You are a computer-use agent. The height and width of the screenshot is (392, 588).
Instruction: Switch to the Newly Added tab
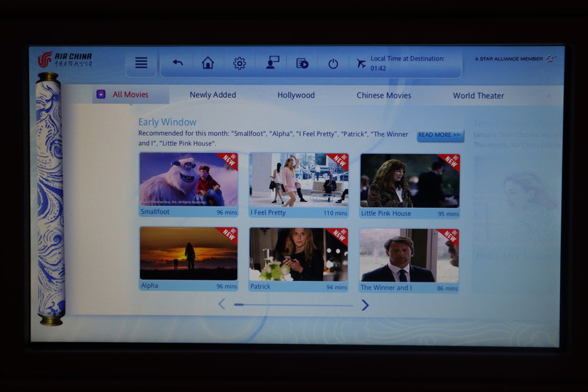click(212, 95)
